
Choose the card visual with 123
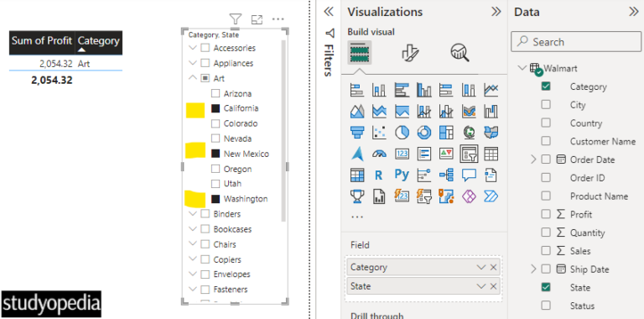click(x=402, y=154)
